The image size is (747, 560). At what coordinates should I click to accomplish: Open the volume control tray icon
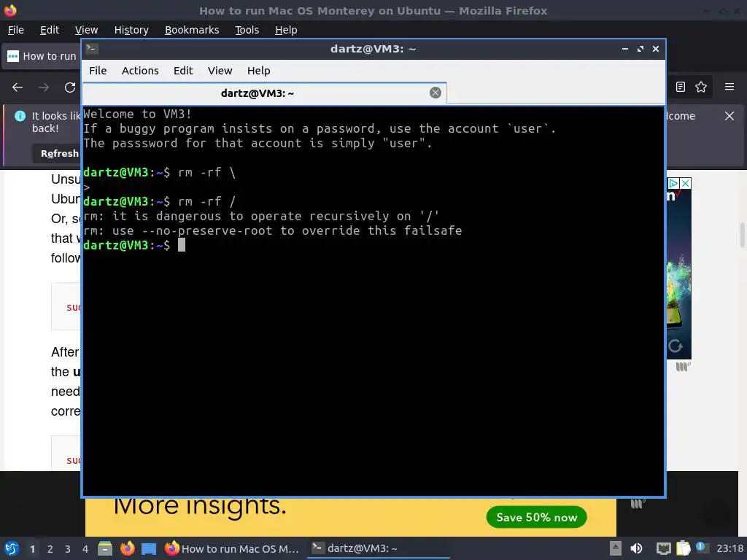click(x=636, y=548)
